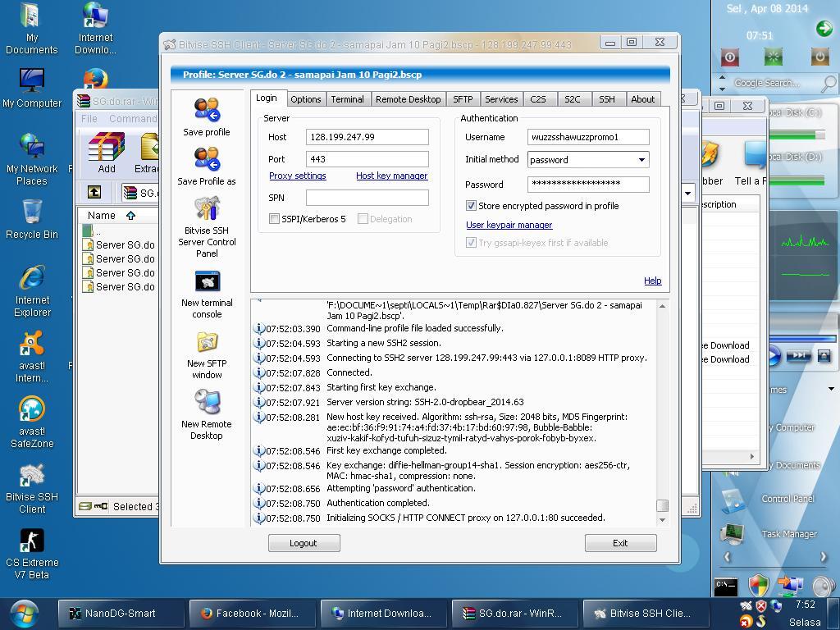Screen dimensions: 840x630
Task: Open the WinRAR File menu
Action: click(x=89, y=118)
